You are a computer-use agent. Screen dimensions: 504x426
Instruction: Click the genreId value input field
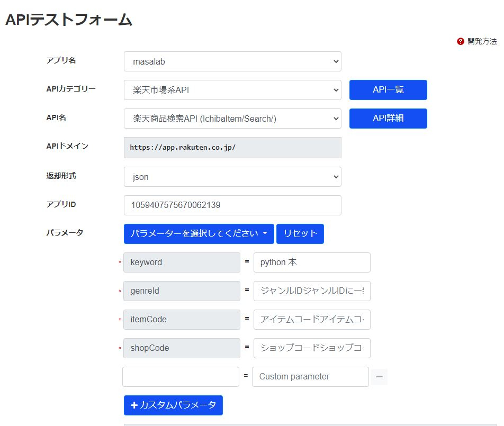coord(312,291)
